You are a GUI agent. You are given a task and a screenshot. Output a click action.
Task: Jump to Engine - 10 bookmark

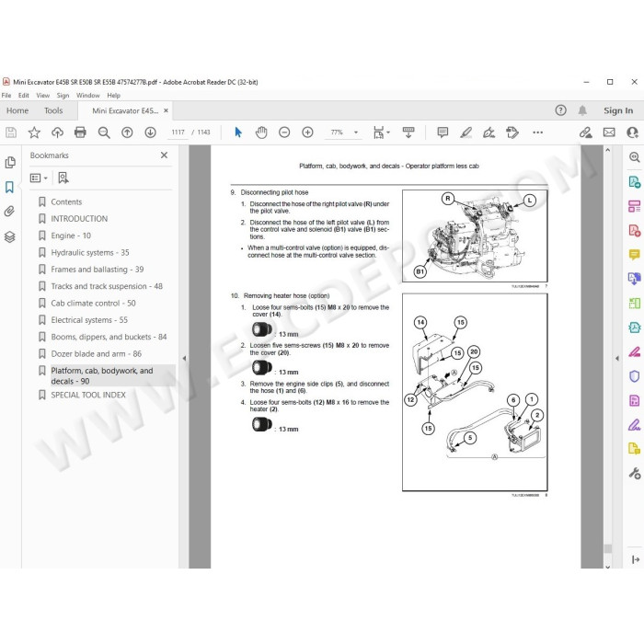[71, 236]
